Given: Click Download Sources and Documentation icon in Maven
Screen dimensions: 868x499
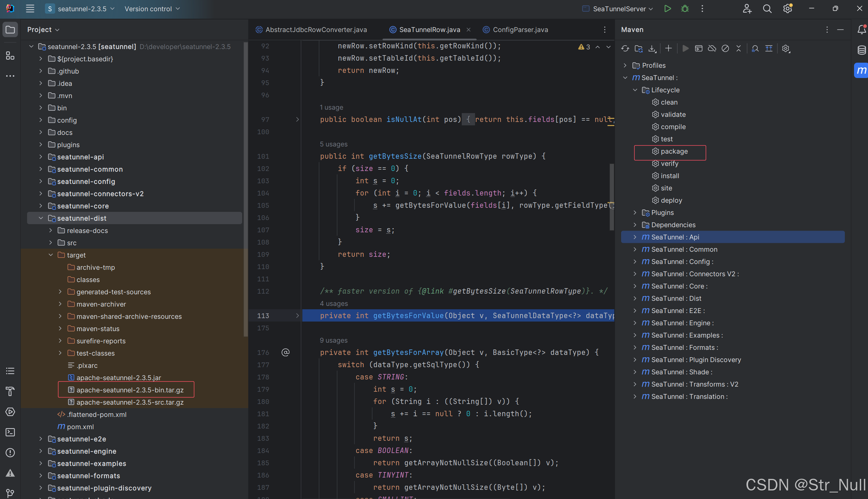Looking at the screenshot, I should tap(652, 48).
